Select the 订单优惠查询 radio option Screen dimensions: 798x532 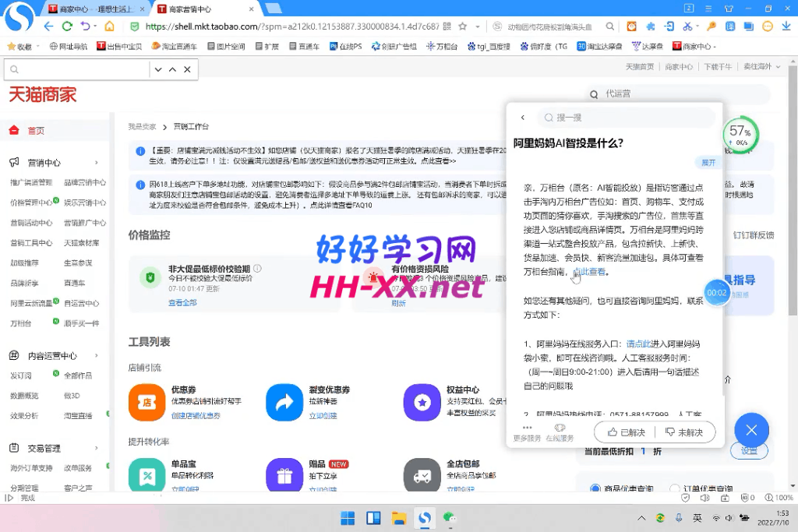click(x=674, y=488)
